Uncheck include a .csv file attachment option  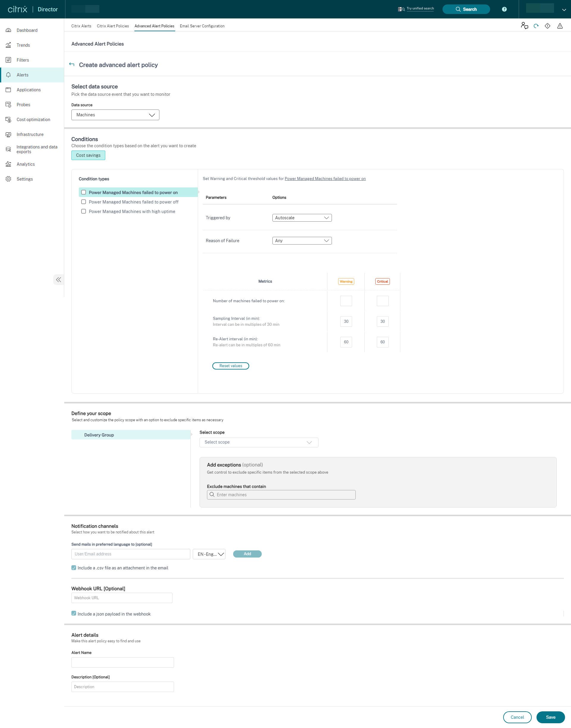coord(73,567)
